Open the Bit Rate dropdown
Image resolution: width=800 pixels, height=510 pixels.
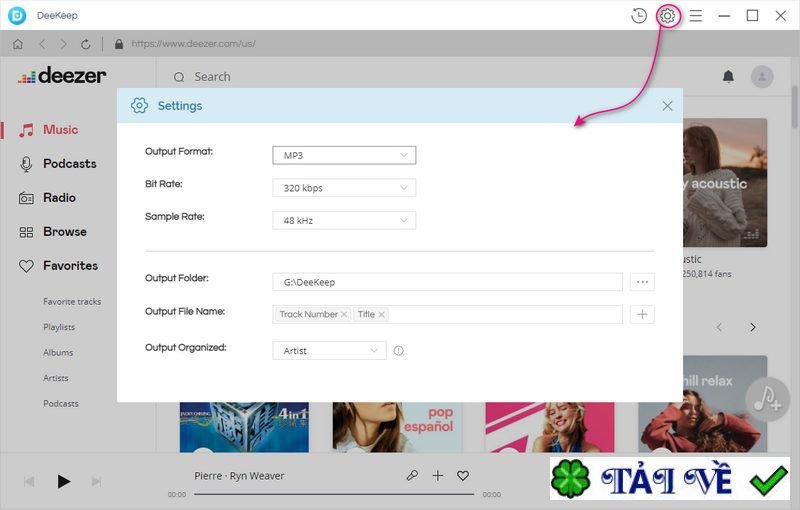click(344, 188)
